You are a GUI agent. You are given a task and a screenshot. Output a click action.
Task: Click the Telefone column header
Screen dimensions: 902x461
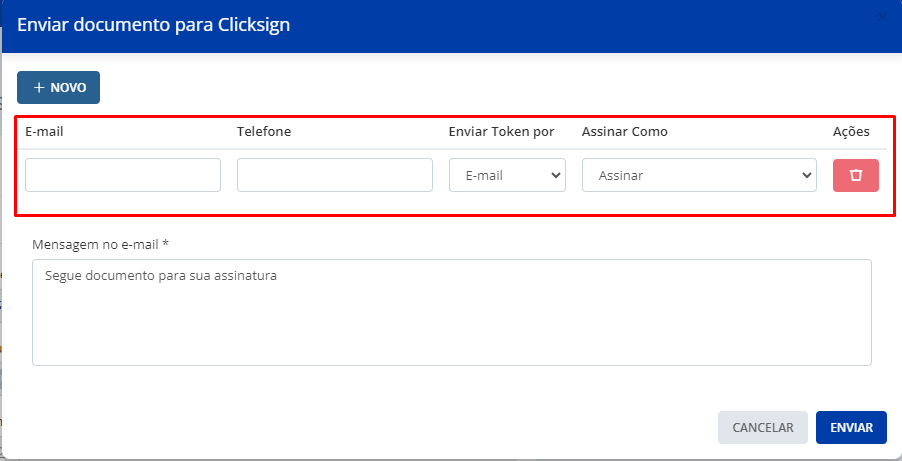[x=263, y=132]
